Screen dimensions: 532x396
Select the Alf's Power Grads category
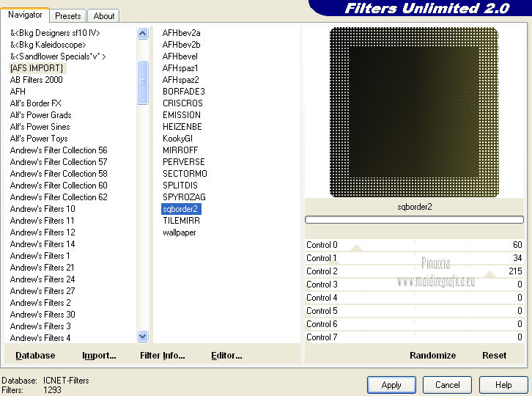tap(41, 115)
